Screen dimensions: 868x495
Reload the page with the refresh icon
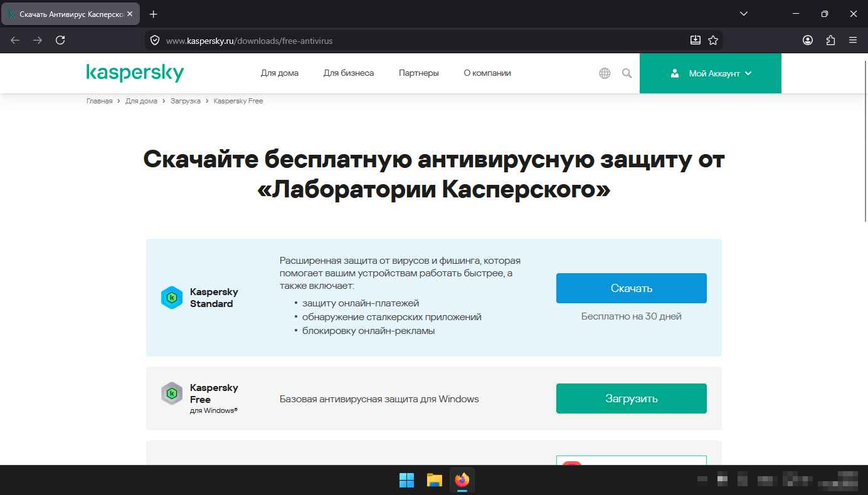pos(60,40)
